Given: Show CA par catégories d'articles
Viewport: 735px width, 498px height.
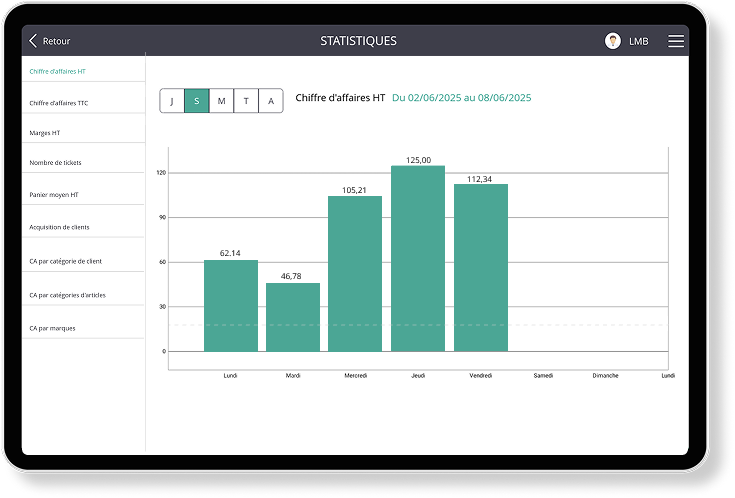Looking at the screenshot, I should [68, 295].
